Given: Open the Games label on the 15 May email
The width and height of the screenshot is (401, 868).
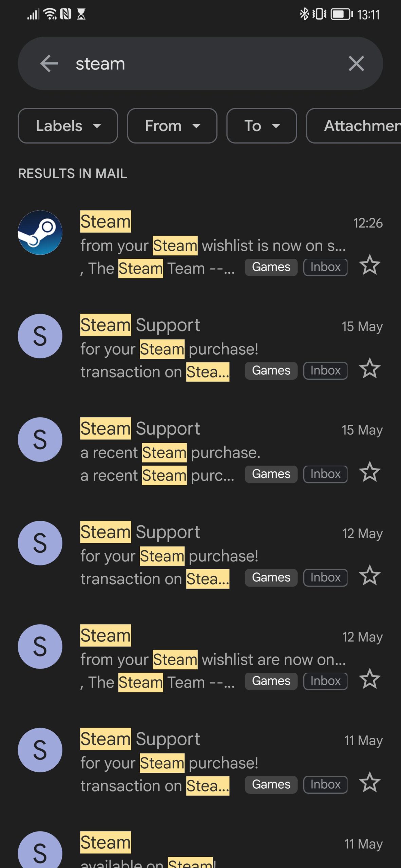Looking at the screenshot, I should click(270, 370).
